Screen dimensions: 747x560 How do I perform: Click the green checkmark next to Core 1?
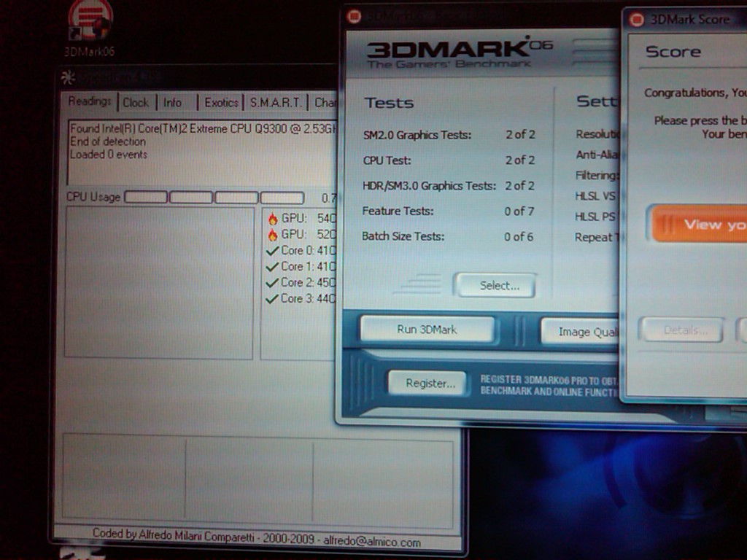click(272, 267)
